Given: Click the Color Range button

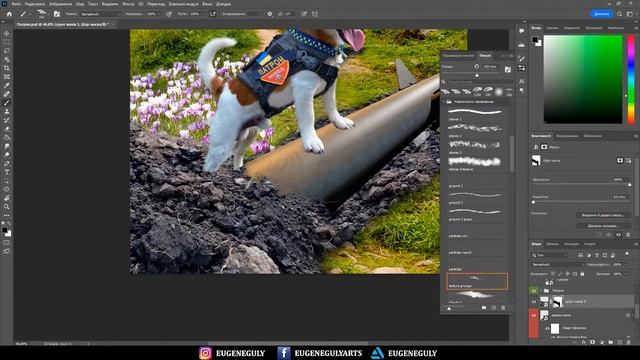Looking at the screenshot, I should [x=603, y=226].
